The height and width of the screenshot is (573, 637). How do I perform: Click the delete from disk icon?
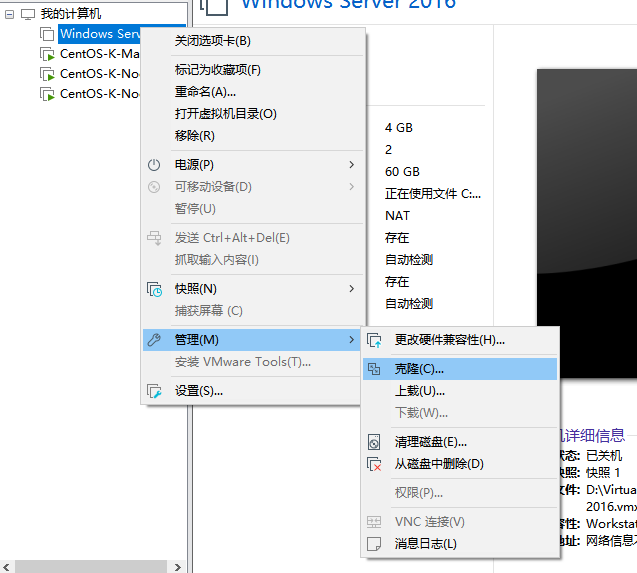coord(374,464)
